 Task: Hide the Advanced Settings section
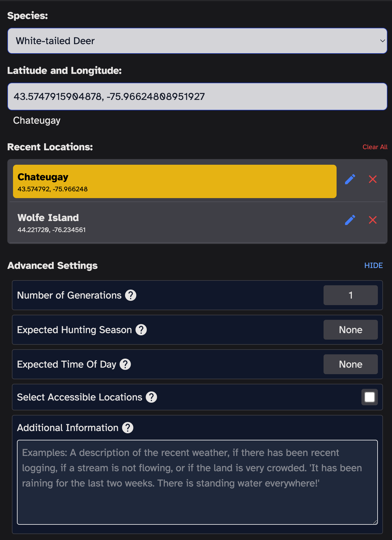click(x=373, y=265)
